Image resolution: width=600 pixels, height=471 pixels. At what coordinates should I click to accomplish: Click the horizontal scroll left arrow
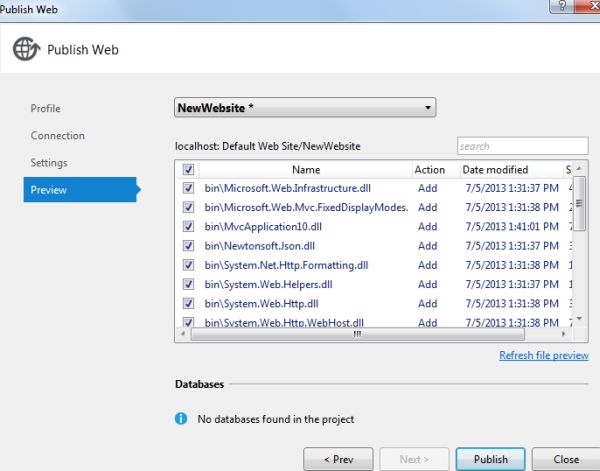coord(183,334)
